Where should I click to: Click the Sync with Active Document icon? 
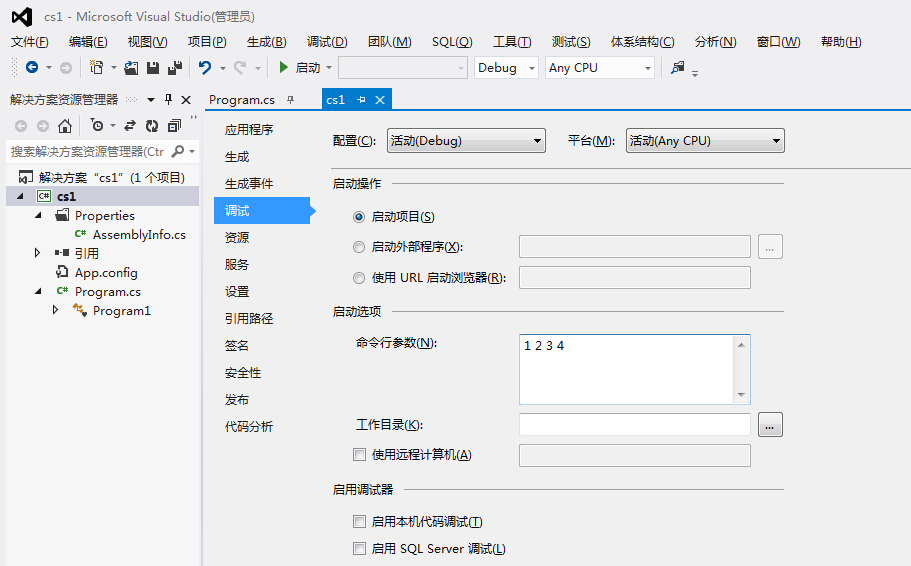click(130, 126)
